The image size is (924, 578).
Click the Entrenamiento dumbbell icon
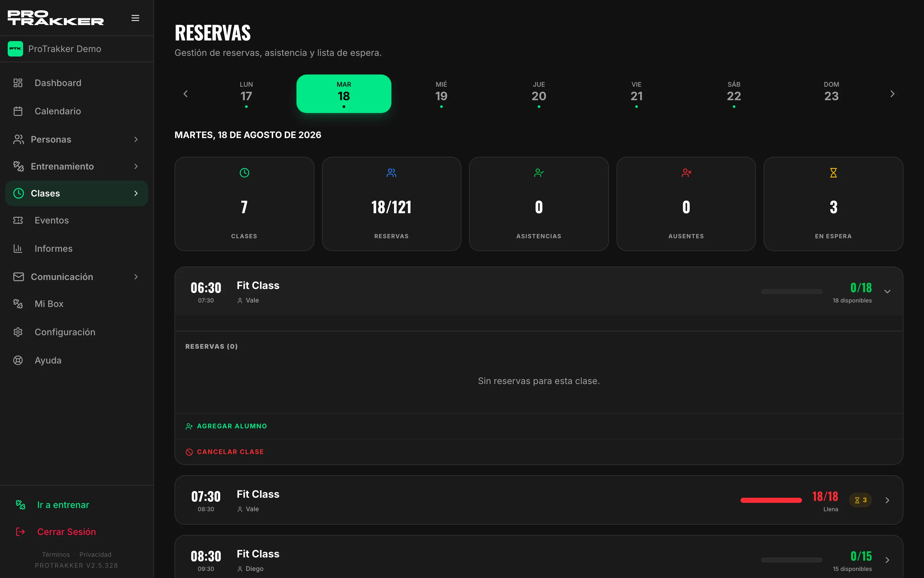click(x=18, y=166)
